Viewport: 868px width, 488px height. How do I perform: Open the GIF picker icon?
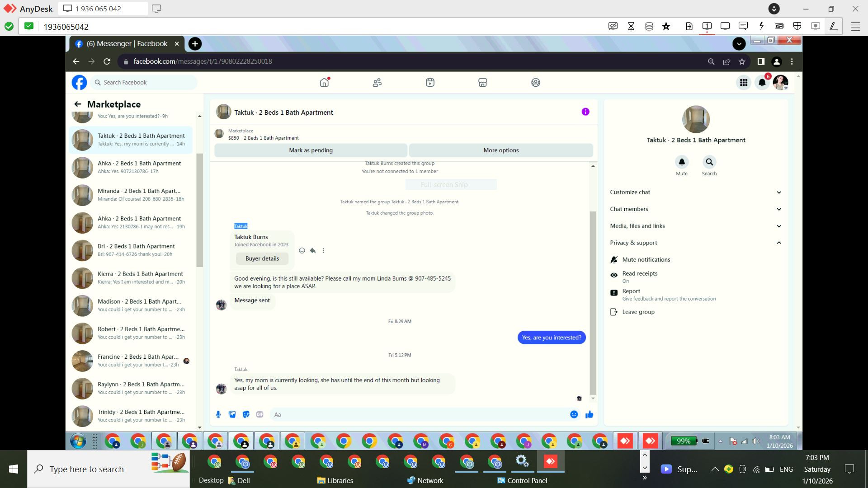[259, 414]
